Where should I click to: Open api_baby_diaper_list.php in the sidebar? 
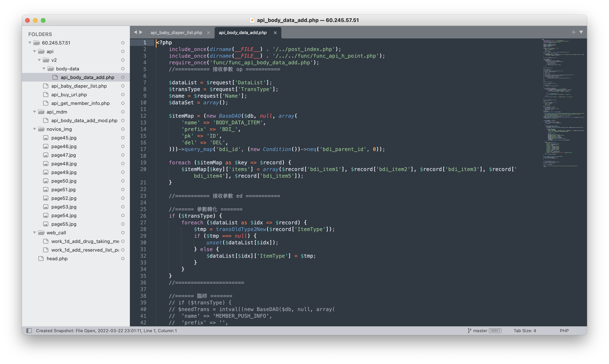(x=79, y=86)
